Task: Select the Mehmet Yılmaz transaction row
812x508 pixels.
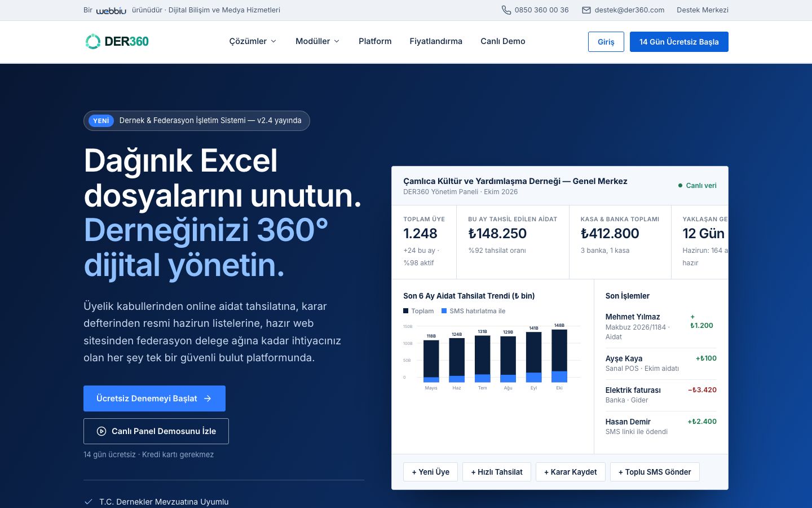Action: click(661, 327)
